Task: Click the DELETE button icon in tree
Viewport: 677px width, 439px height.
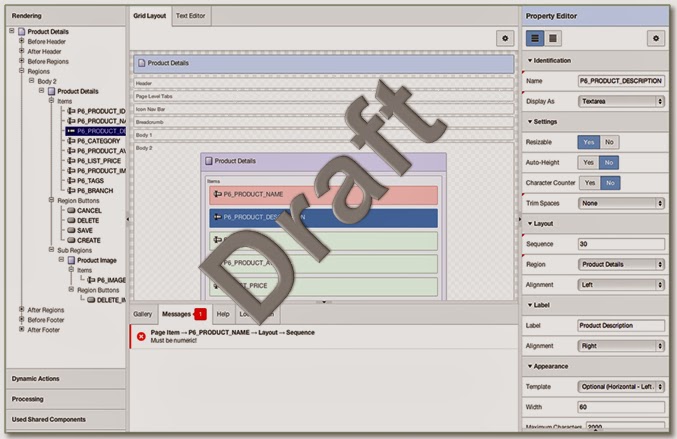Action: pyautogui.click(x=71, y=220)
